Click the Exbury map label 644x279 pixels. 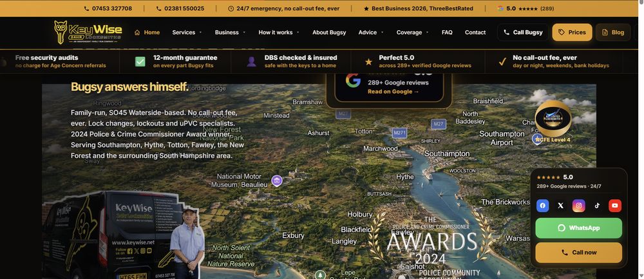click(x=293, y=235)
